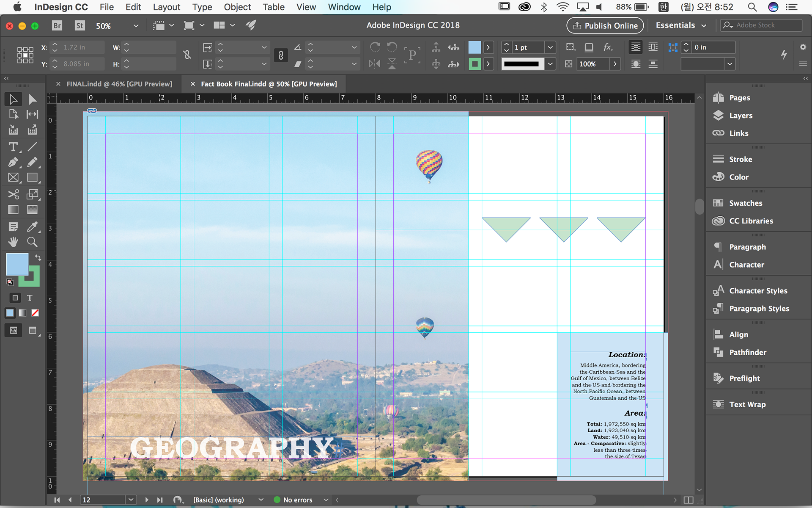Click the rotate 90° clockwise icon
Viewport: 812px width, 508px height.
pos(375,47)
